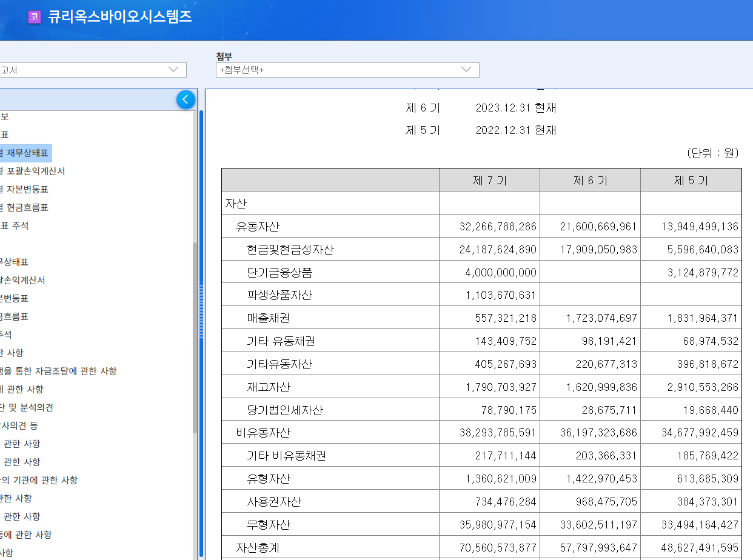Open the 무상태표 tree item in the lower group

click(14, 262)
